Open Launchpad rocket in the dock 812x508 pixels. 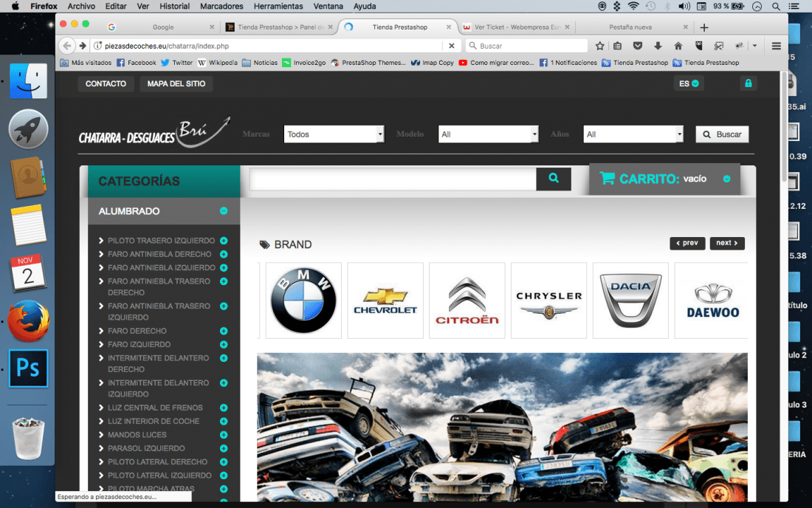(x=28, y=128)
